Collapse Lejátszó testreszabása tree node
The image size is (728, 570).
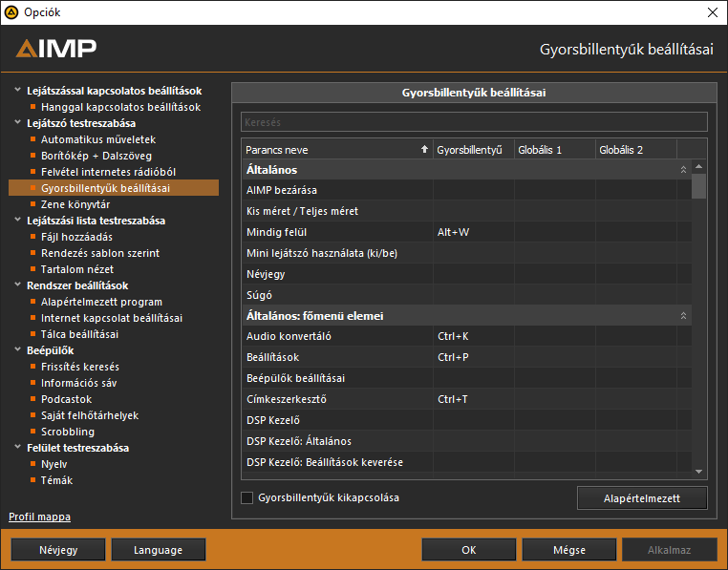(17, 122)
